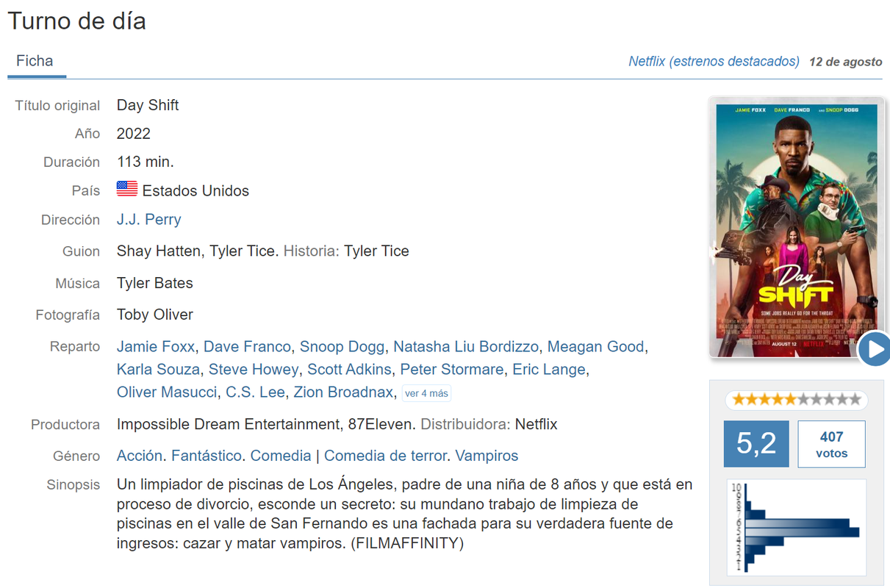Open the Acción genre link
This screenshot has height=588, width=890.
click(x=140, y=456)
